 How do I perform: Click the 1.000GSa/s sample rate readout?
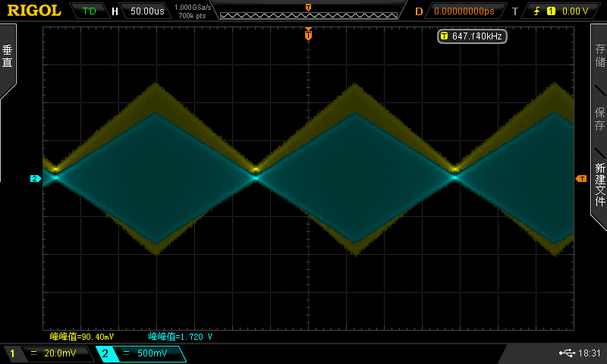coord(193,7)
